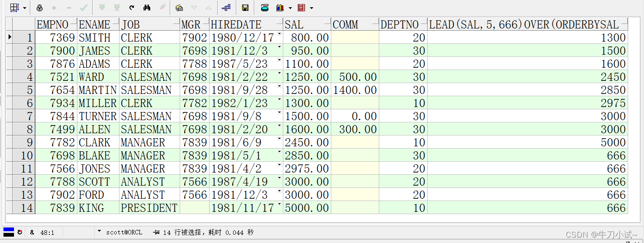Click the PRESIDENT job cell
Viewport: 644px width, 243px height.
150,208
